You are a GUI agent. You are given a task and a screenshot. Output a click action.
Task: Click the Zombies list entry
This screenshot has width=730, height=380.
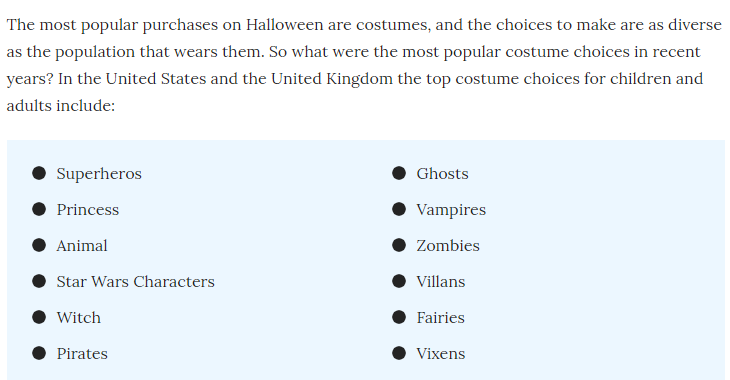coord(448,245)
